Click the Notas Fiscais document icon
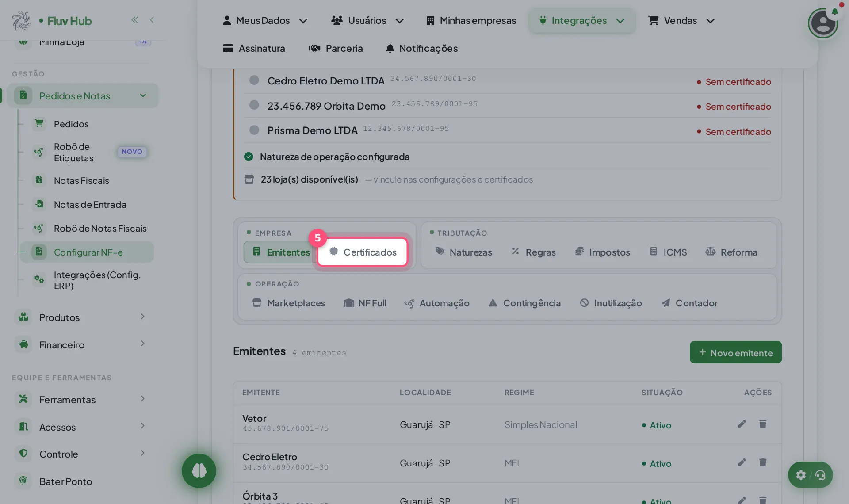Image resolution: width=849 pixels, height=504 pixels. coord(39,180)
